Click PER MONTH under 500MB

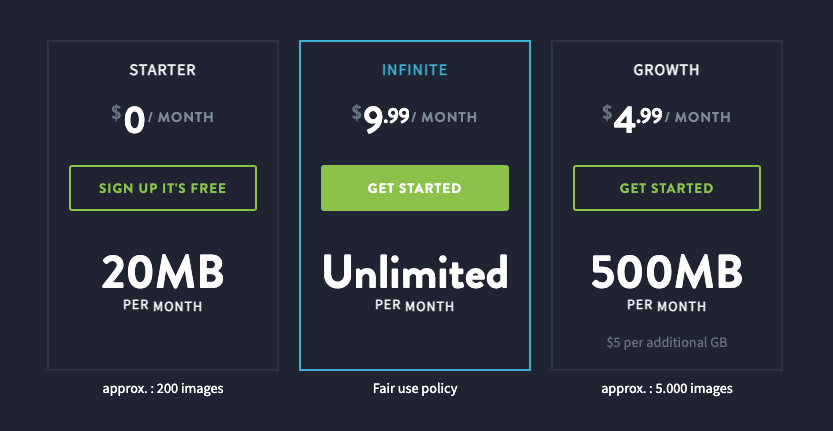pos(666,306)
